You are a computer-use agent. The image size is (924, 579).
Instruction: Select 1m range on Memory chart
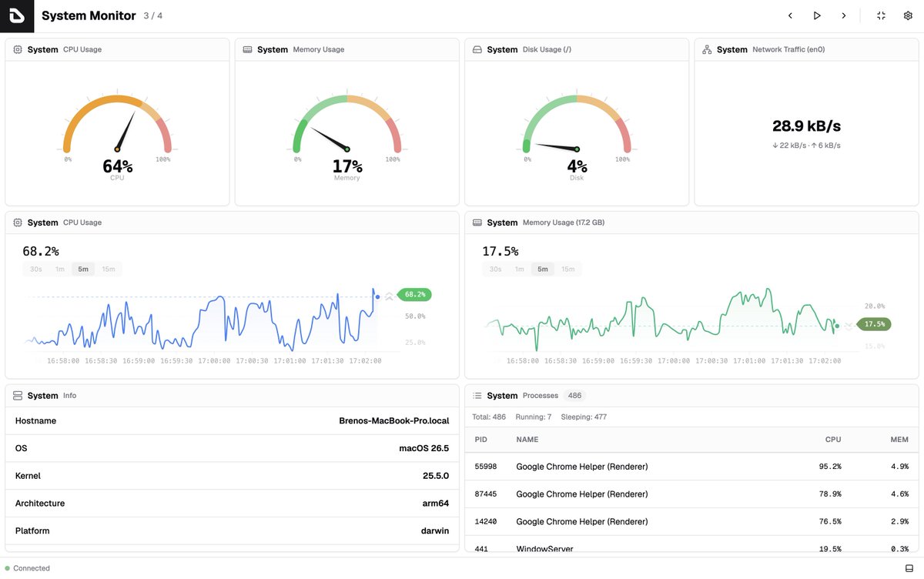click(520, 269)
